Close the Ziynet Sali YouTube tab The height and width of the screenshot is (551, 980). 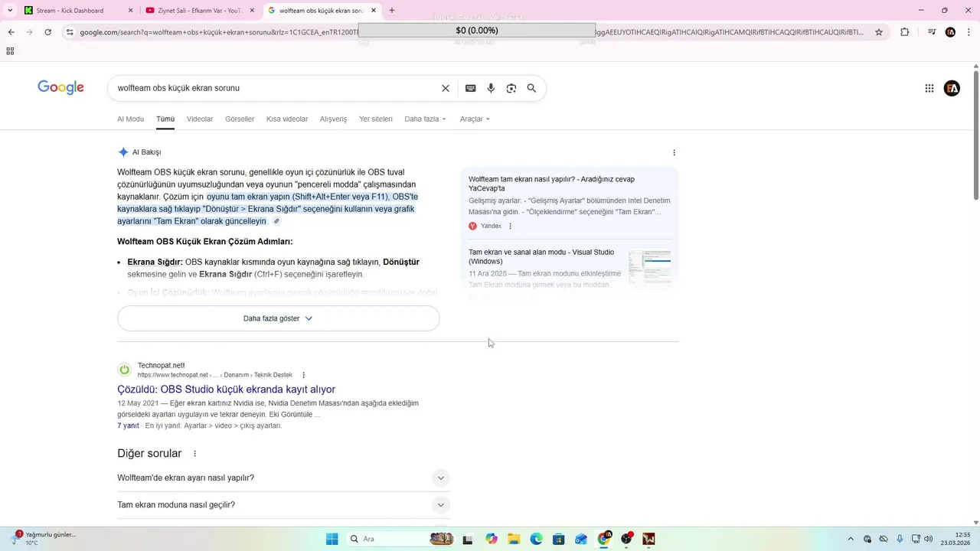(252, 11)
